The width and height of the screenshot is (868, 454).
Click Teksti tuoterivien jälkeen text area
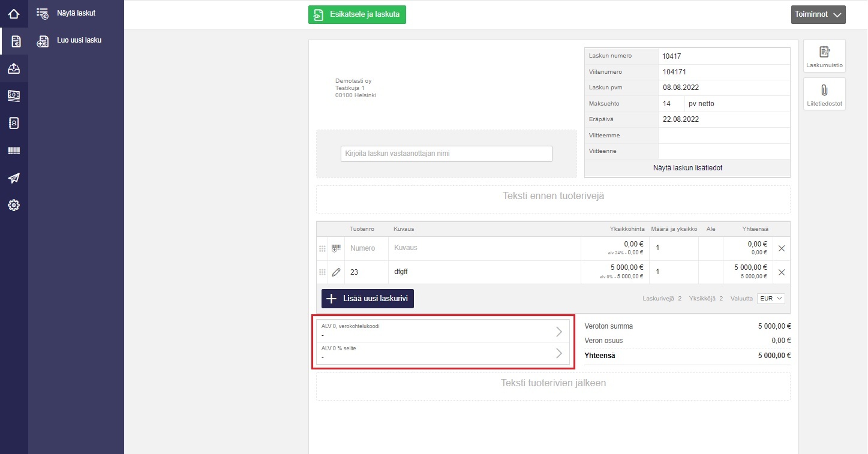pos(553,386)
